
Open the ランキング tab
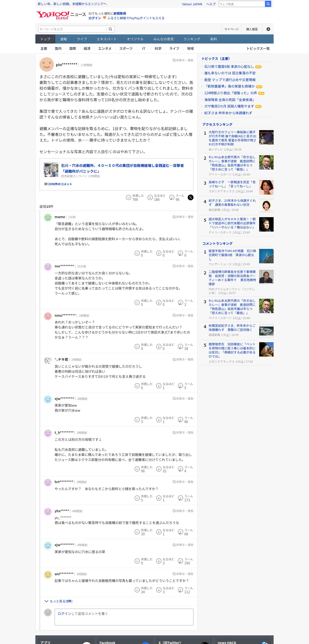192,39
